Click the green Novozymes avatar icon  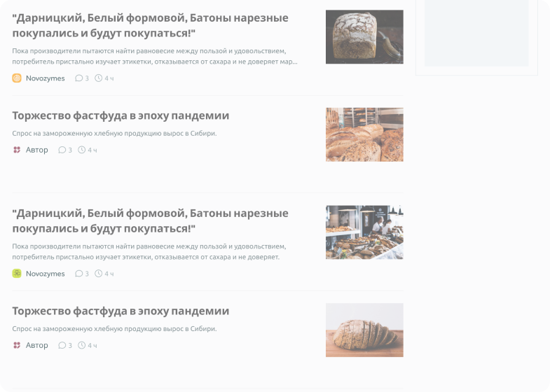[x=17, y=274]
